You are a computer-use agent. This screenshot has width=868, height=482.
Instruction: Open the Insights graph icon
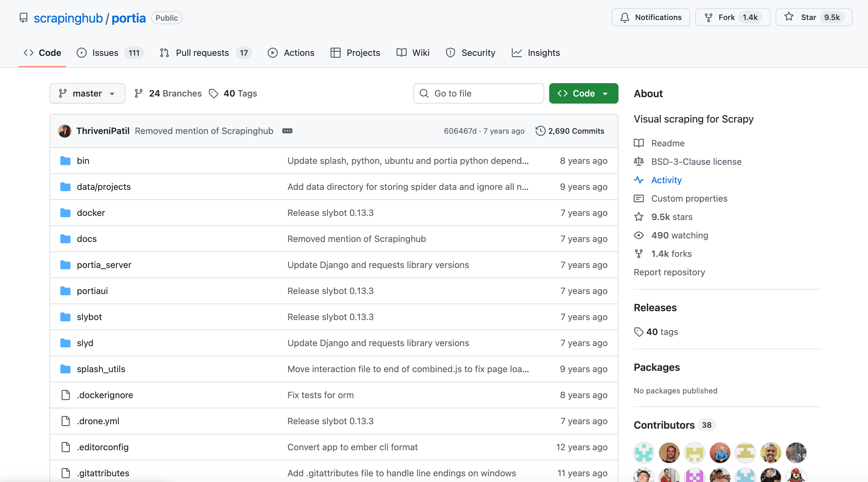click(516, 53)
